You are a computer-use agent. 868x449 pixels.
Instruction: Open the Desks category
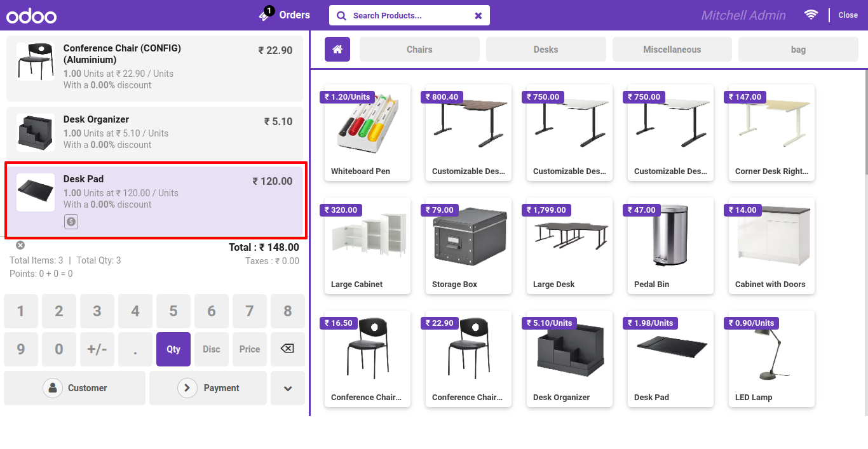coord(546,49)
